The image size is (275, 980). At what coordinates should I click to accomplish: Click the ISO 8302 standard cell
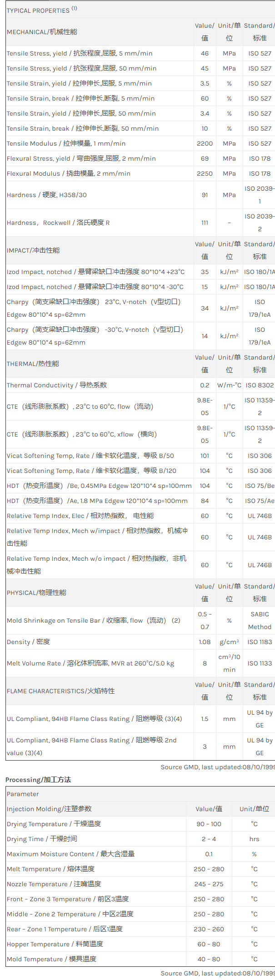pos(260,385)
